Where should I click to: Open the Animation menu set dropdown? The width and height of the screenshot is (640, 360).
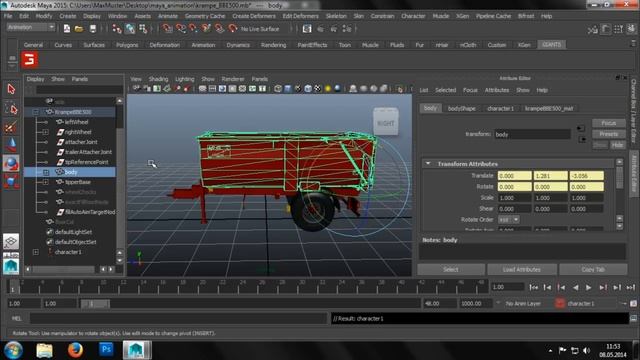click(31, 27)
